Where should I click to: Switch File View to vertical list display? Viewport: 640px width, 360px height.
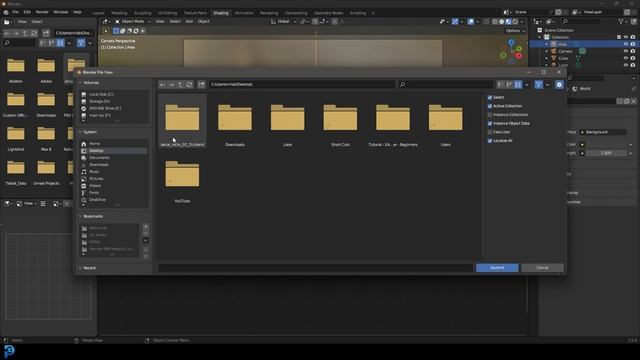[500, 84]
